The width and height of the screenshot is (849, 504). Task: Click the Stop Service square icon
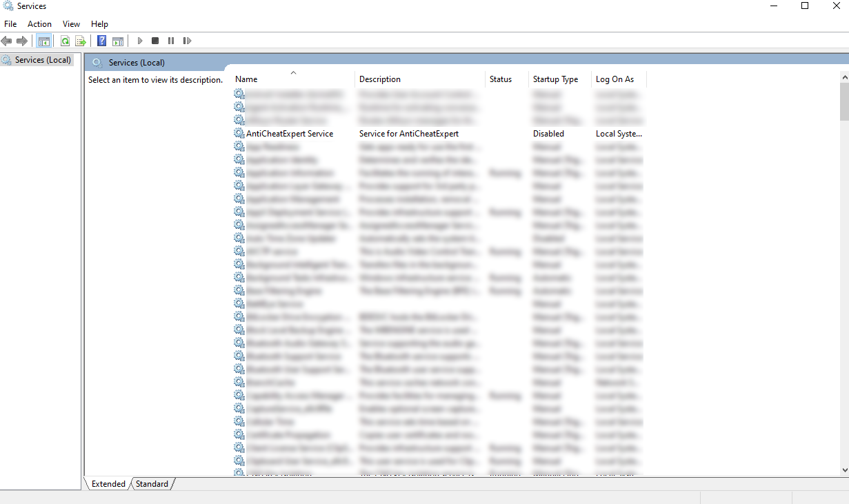point(155,41)
